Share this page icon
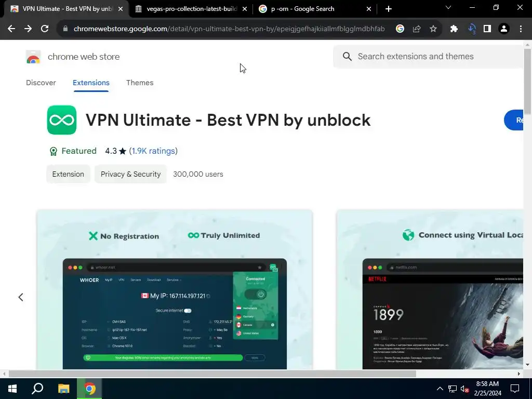The height and width of the screenshot is (399, 532). pyautogui.click(x=417, y=29)
